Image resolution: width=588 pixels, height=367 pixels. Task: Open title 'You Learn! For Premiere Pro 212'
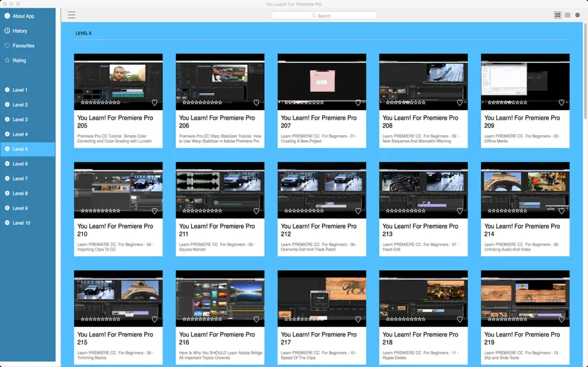pos(318,230)
